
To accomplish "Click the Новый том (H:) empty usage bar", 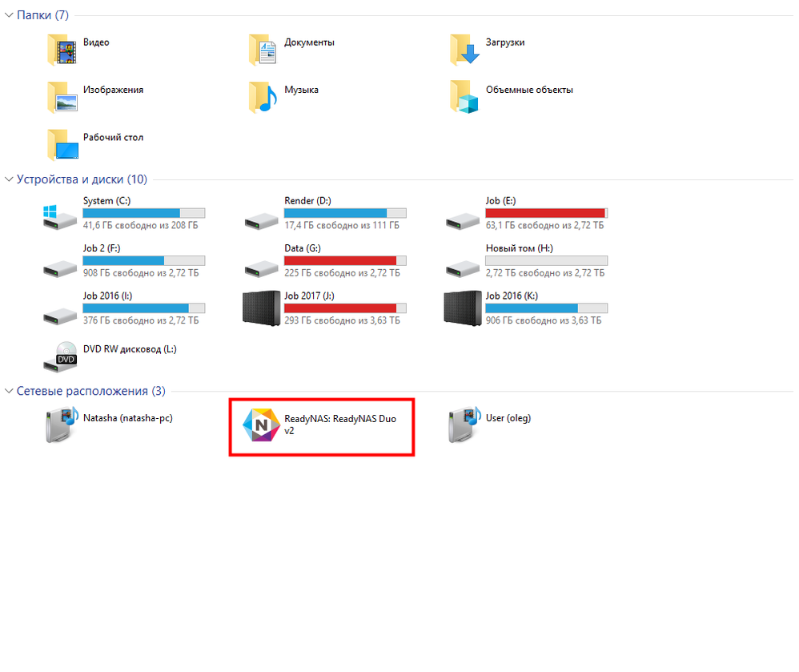I will click(547, 260).
